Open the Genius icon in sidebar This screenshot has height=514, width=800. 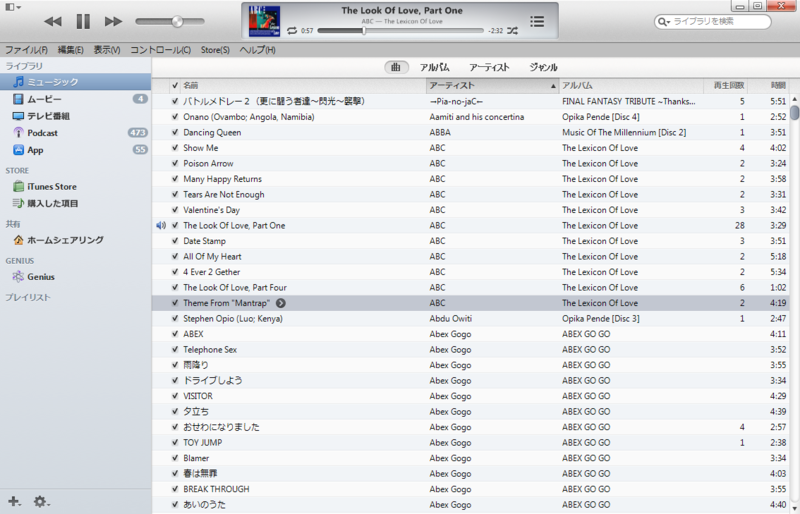pyautogui.click(x=18, y=277)
